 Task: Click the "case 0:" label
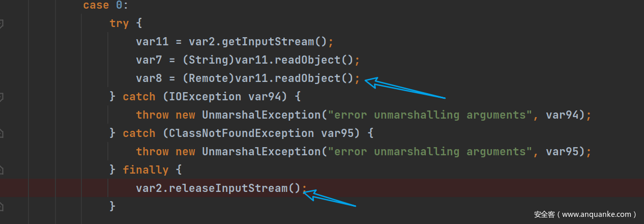click(103, 5)
